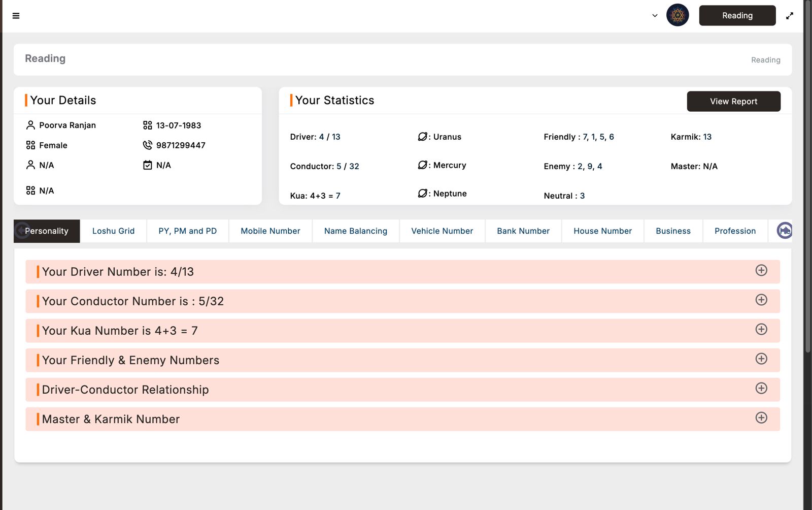Toggle fullscreen with the expand arrows icon
This screenshot has width=812, height=510.
pyautogui.click(x=789, y=16)
